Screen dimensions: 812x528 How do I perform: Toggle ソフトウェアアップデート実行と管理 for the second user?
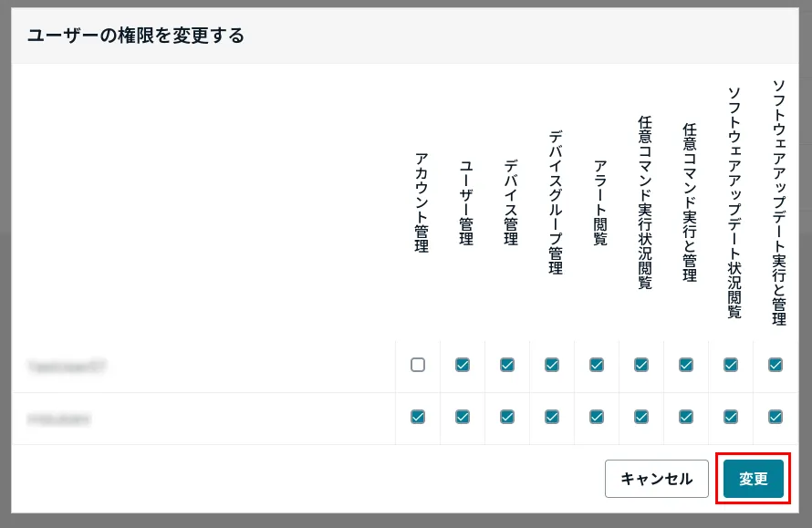pos(775,418)
